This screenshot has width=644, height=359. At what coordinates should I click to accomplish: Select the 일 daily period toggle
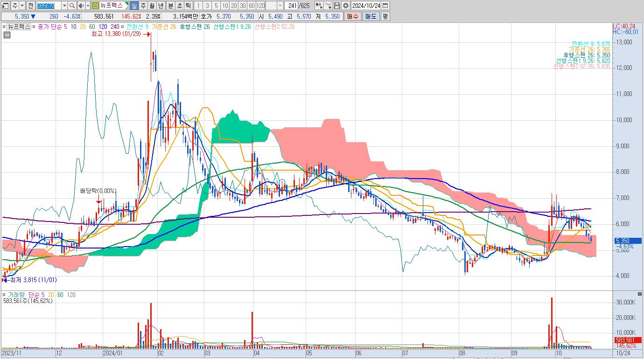(133, 6)
